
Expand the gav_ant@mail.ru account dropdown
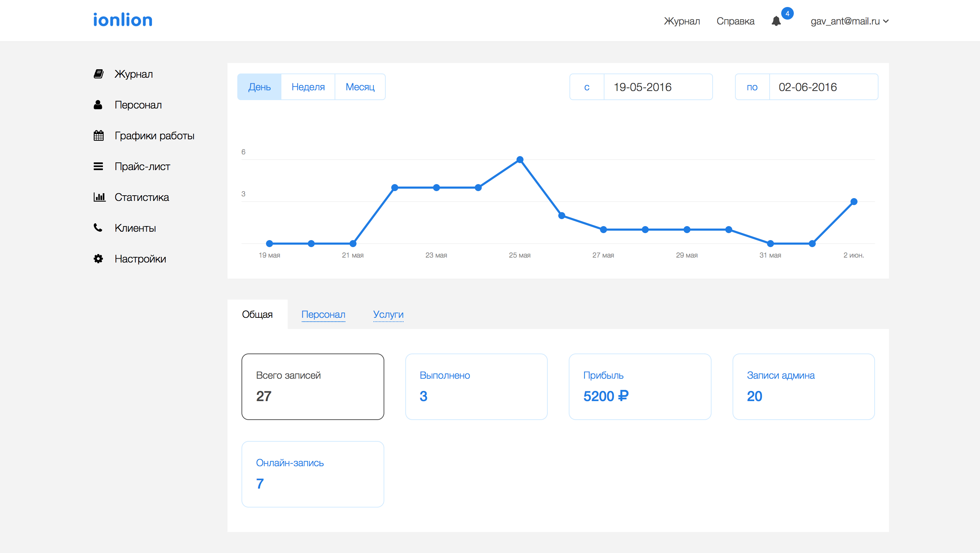(849, 21)
